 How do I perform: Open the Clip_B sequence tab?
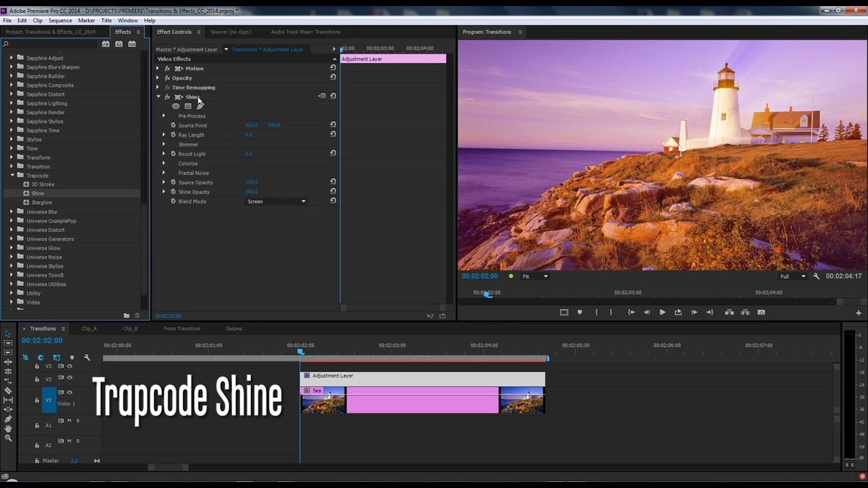[130, 329]
